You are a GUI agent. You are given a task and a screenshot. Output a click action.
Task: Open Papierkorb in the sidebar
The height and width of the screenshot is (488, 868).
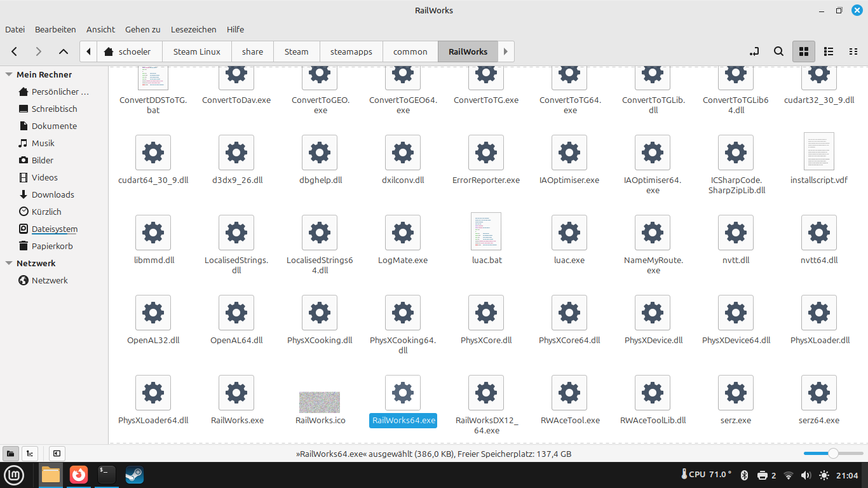point(54,246)
